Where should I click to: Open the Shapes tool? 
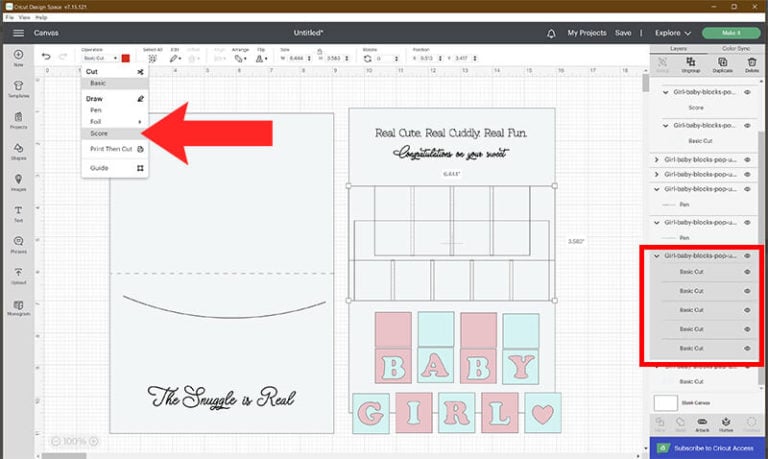18,151
